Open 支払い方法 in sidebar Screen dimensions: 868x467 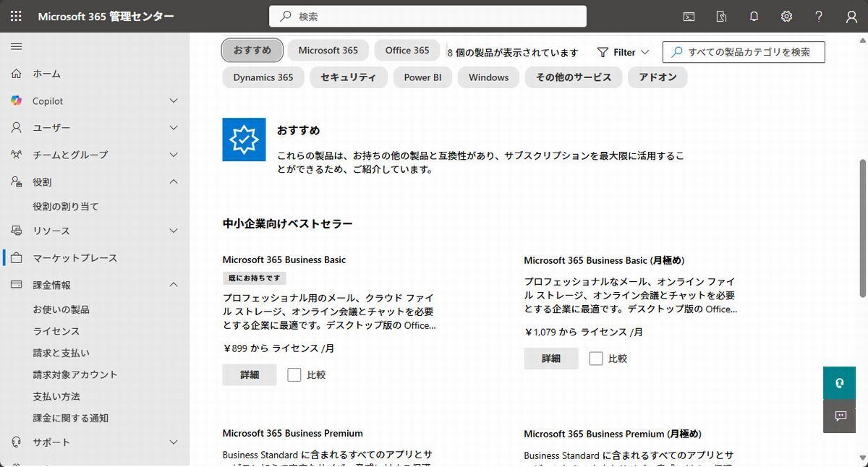pos(56,396)
